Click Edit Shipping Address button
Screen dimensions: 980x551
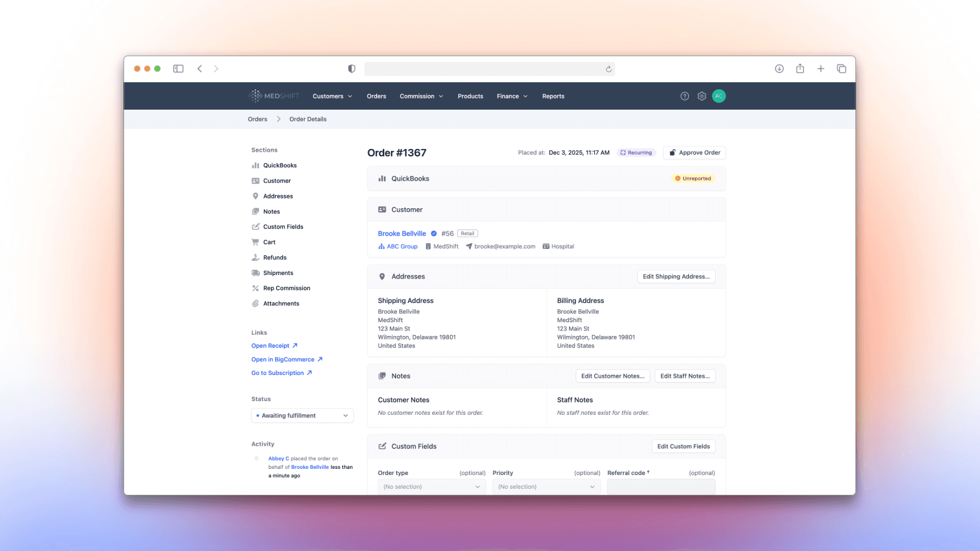(676, 276)
